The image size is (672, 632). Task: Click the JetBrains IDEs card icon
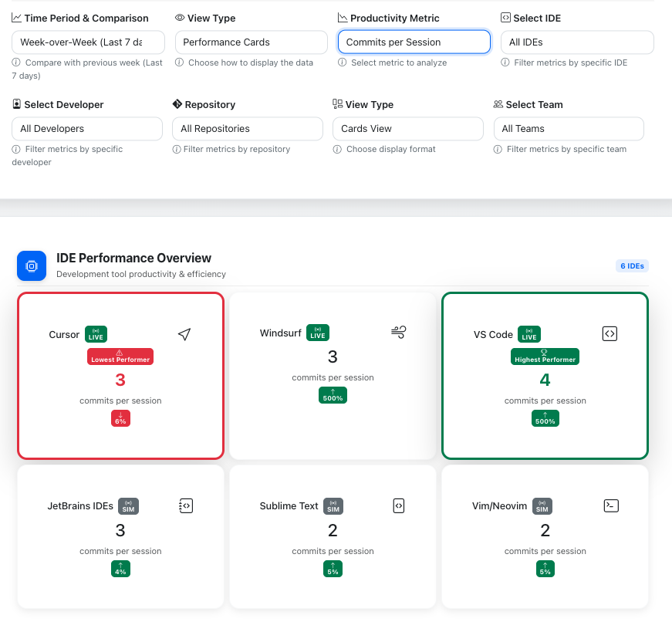(x=186, y=505)
